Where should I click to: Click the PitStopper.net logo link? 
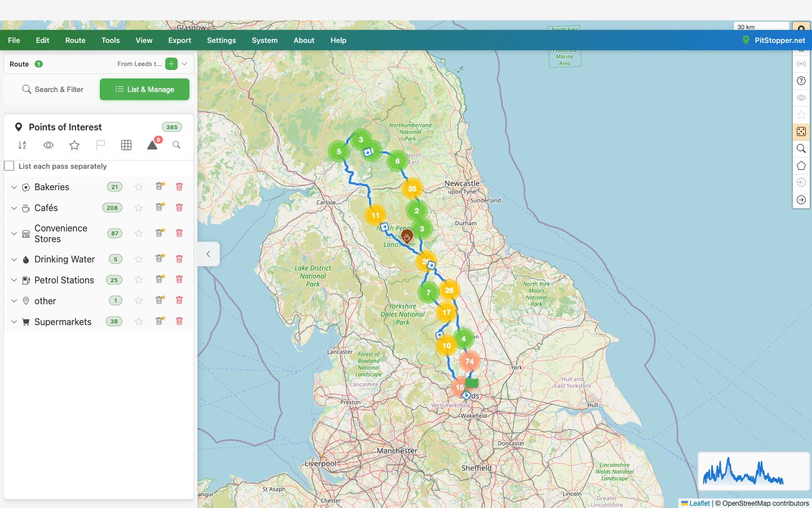774,40
